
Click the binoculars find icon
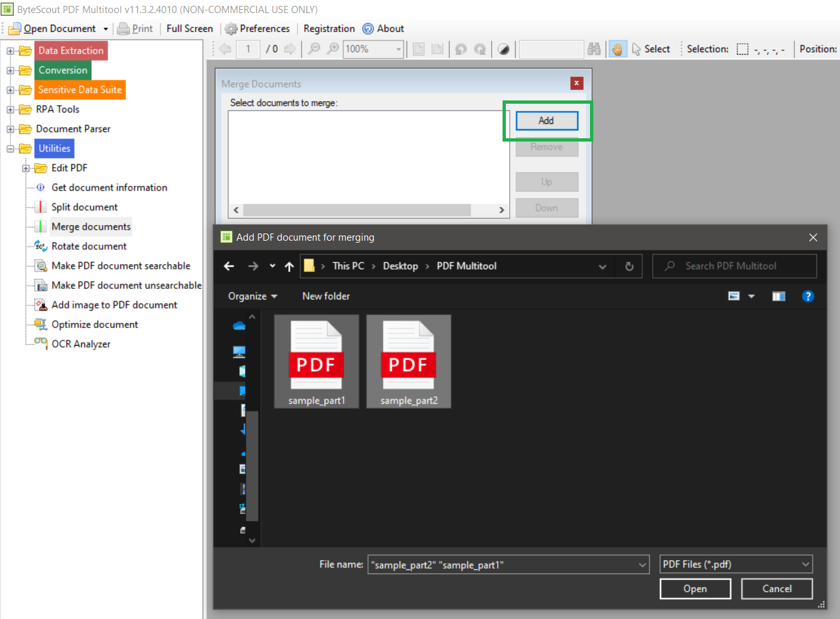click(x=594, y=49)
